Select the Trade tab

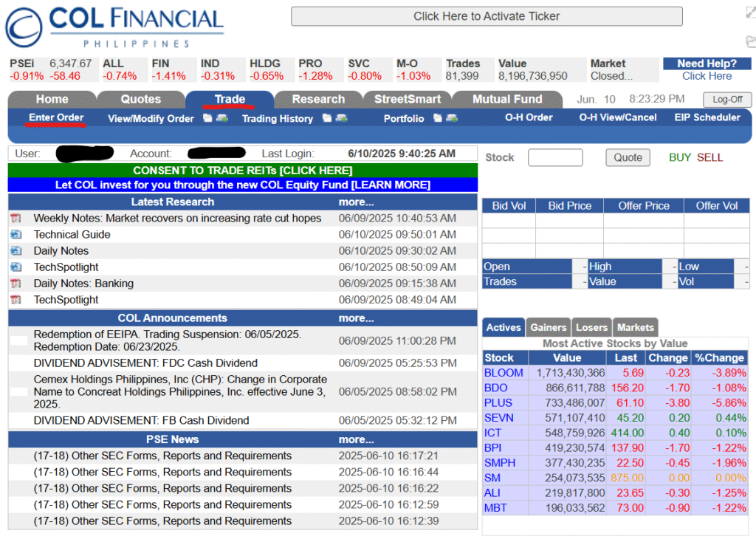230,100
